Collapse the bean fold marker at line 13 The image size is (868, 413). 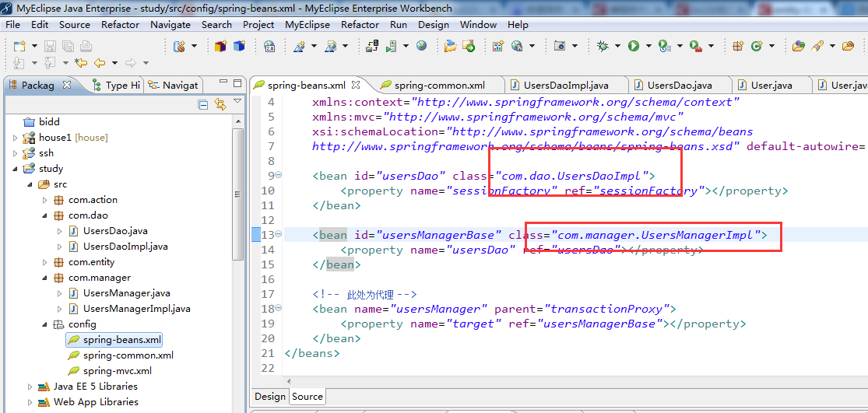(279, 234)
